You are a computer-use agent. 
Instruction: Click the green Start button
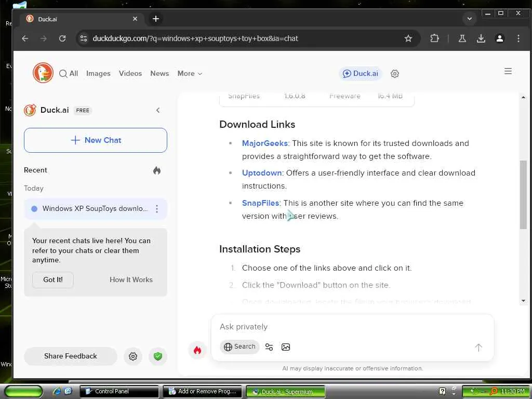[23, 392]
